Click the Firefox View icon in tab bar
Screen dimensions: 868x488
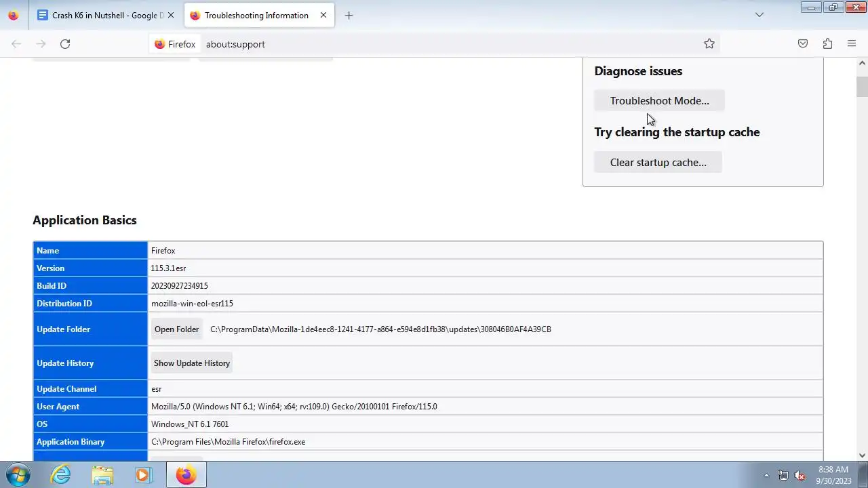pos(14,15)
